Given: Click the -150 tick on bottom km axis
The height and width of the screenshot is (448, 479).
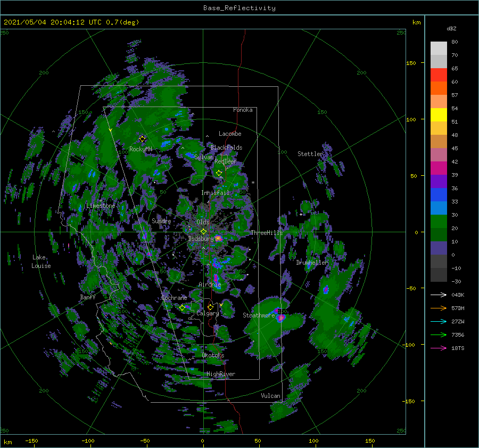Looking at the screenshot, I should tap(32, 441).
